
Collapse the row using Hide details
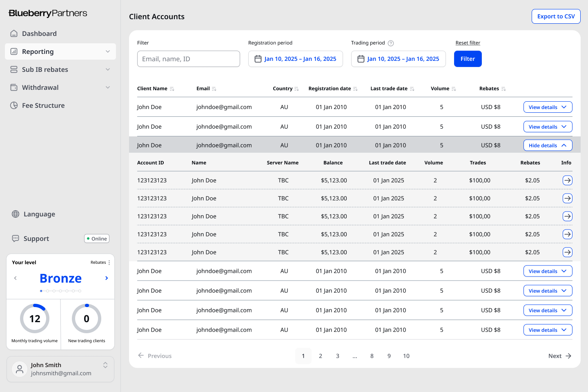click(548, 145)
